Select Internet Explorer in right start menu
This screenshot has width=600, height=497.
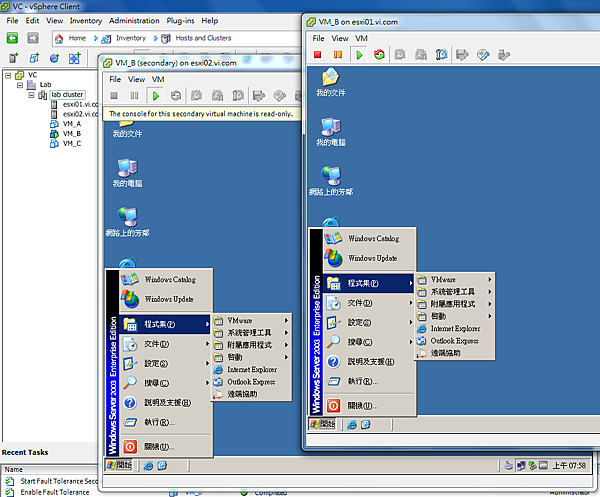click(x=454, y=328)
